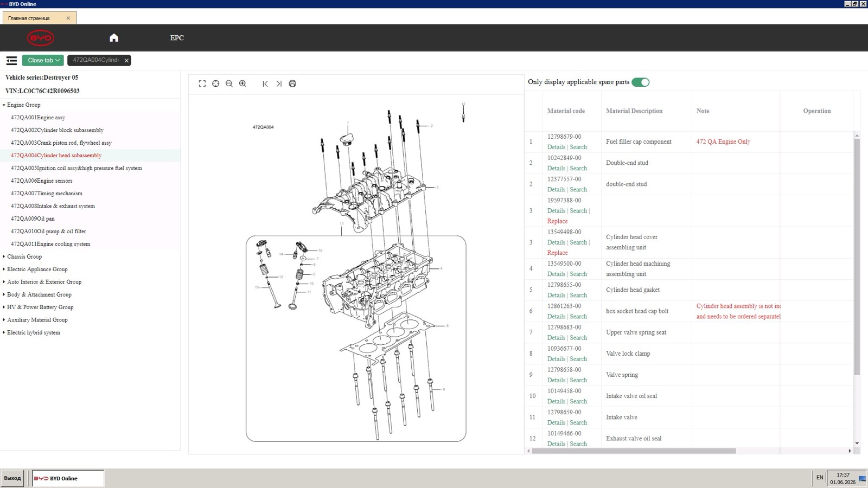This screenshot has height=488, width=868.
Task: Reset diagram view with the target icon
Action: (x=216, y=84)
